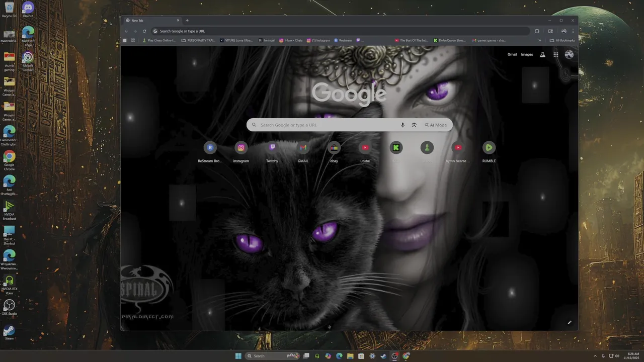The width and height of the screenshot is (644, 362).
Task: Open Recycle Bin on desktop
Action: pos(9,10)
